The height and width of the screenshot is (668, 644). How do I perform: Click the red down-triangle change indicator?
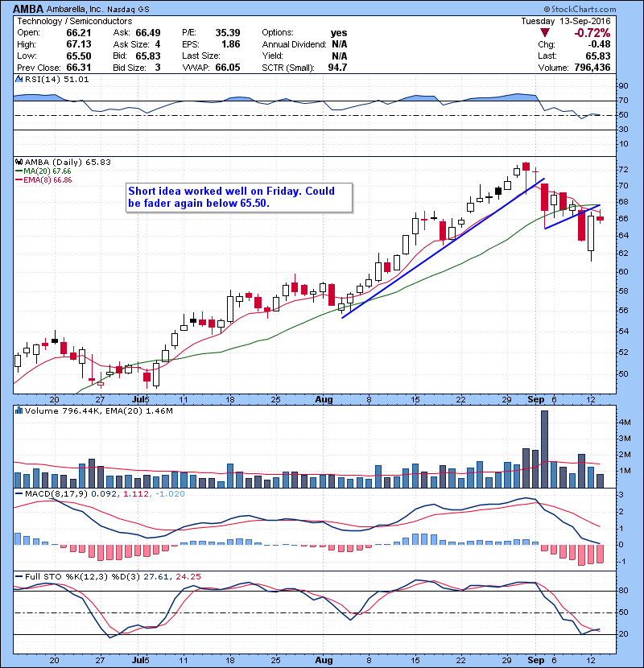[545, 33]
